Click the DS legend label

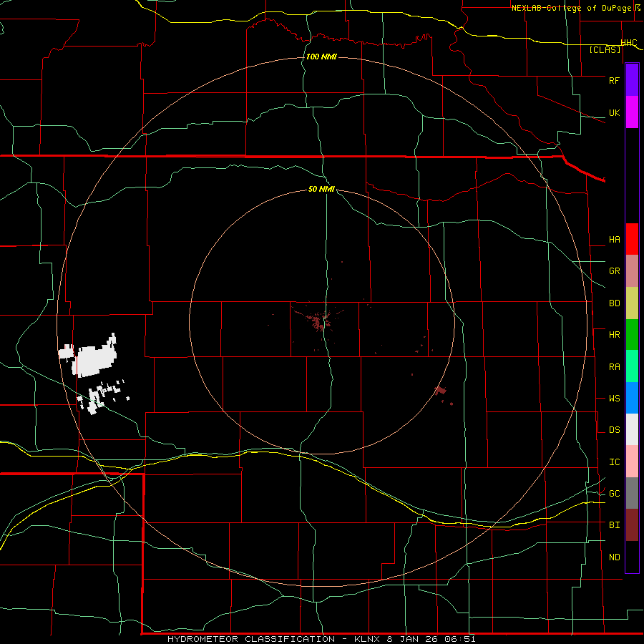[x=614, y=429]
